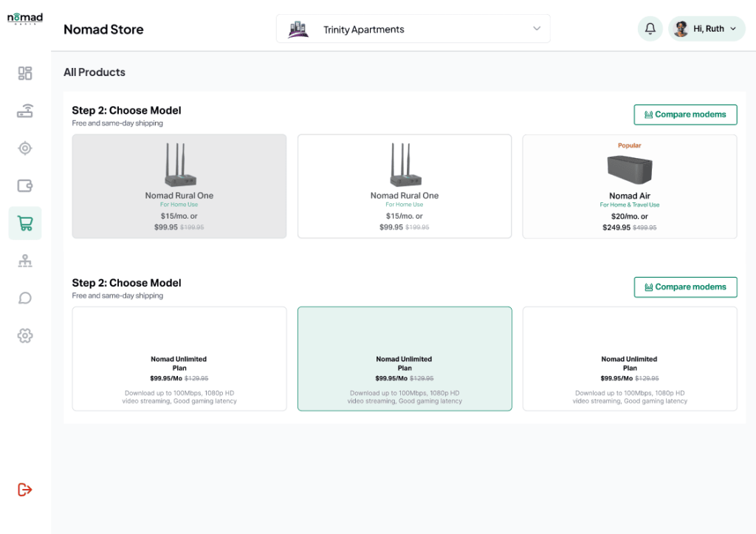Open the network hierarchy sidebar icon

coord(24,260)
